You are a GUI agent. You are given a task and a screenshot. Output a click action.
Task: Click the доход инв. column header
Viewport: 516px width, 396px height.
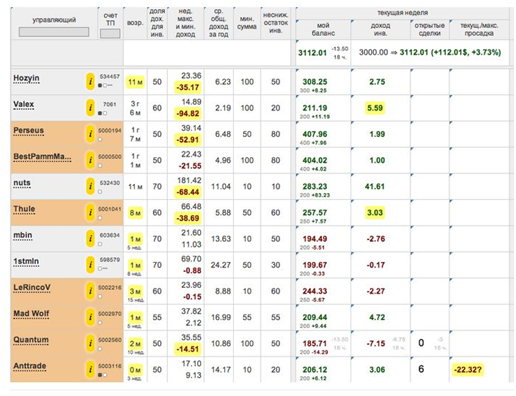point(380,29)
